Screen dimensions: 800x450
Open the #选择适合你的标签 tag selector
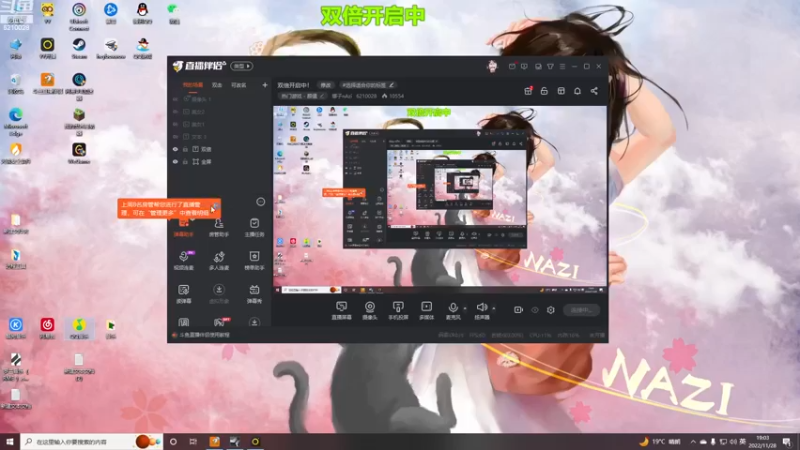[x=368, y=85]
